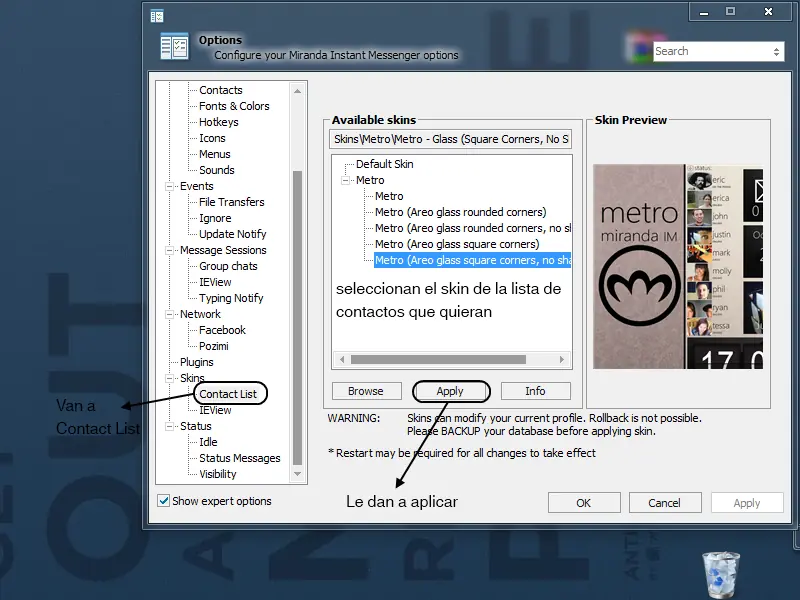Viewport: 800px width, 600px height.
Task: Collapse the Network tree node
Action: [169, 314]
